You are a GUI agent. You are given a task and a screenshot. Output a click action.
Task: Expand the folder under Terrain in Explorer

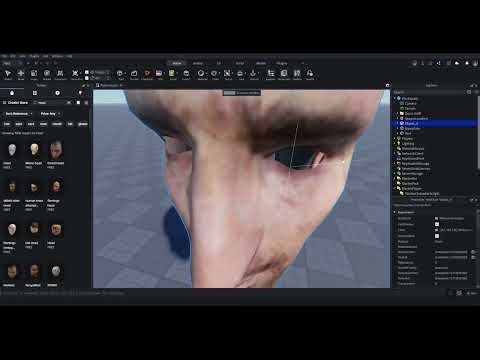[x=398, y=113]
